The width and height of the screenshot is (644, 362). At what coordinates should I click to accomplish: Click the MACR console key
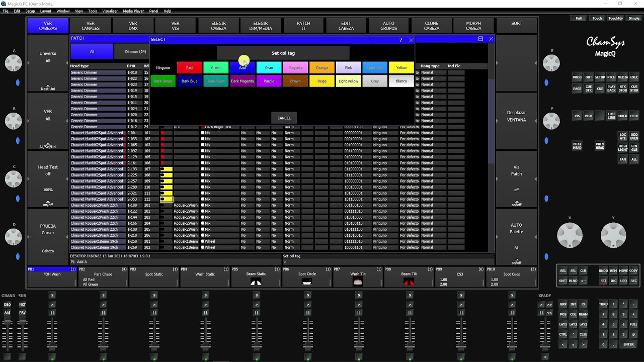[623, 116]
